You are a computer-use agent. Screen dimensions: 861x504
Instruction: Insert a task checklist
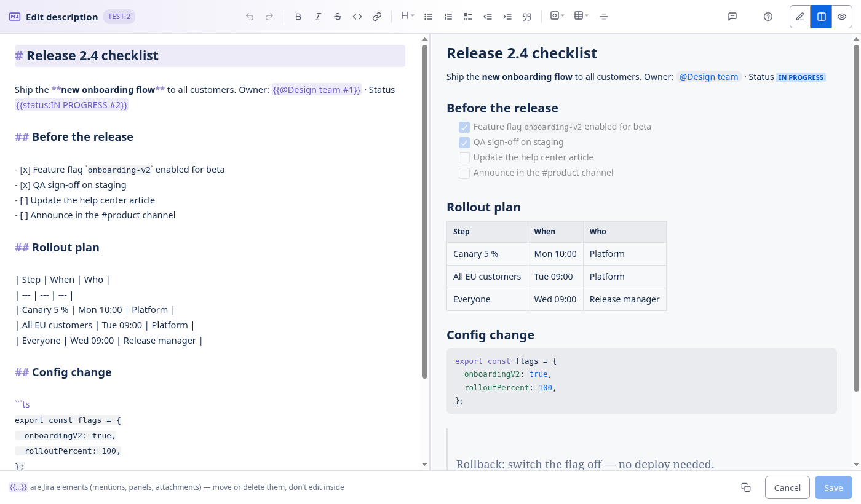pos(468,17)
